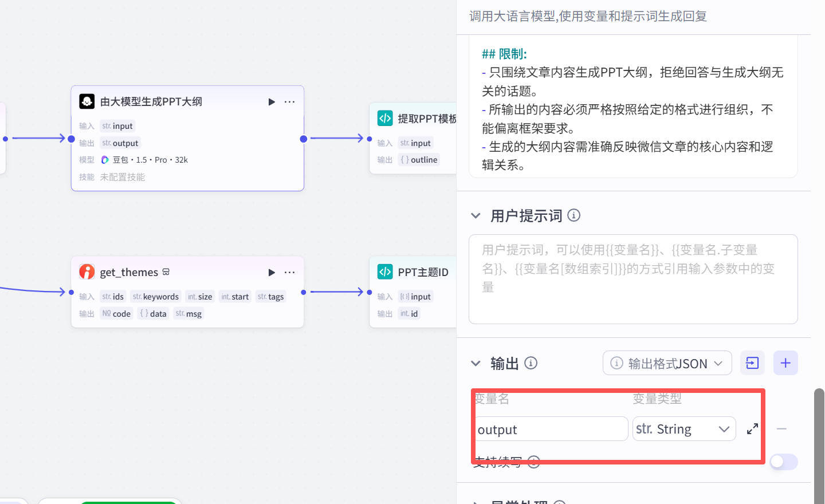
Task: Add a new output variable with plus button
Action: (785, 363)
